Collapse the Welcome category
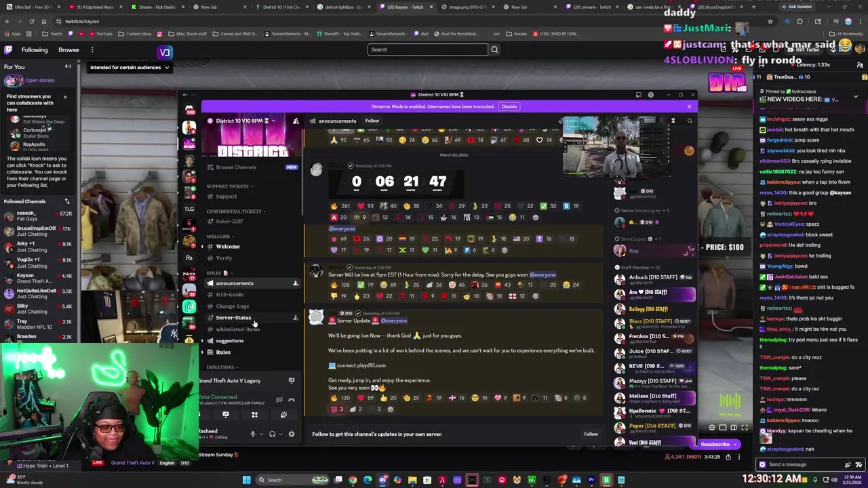This screenshot has width=868, height=488. pyautogui.click(x=221, y=237)
